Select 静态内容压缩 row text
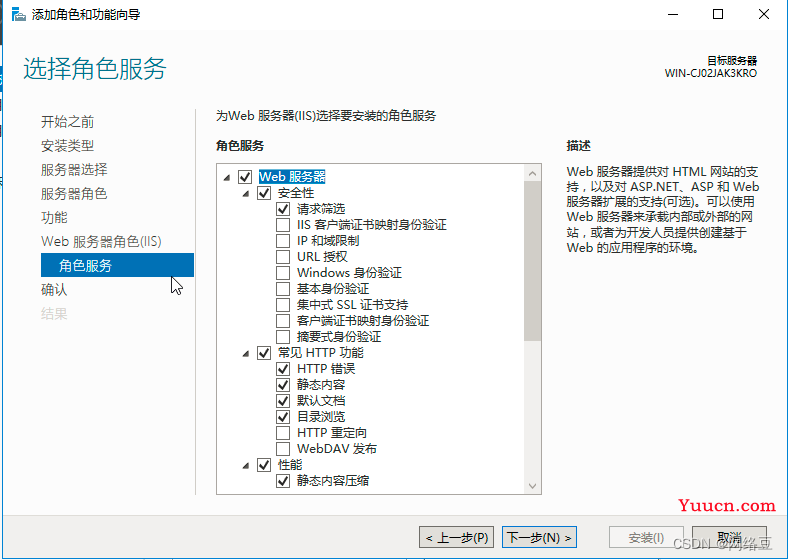The height and width of the screenshot is (560, 788). tap(333, 481)
